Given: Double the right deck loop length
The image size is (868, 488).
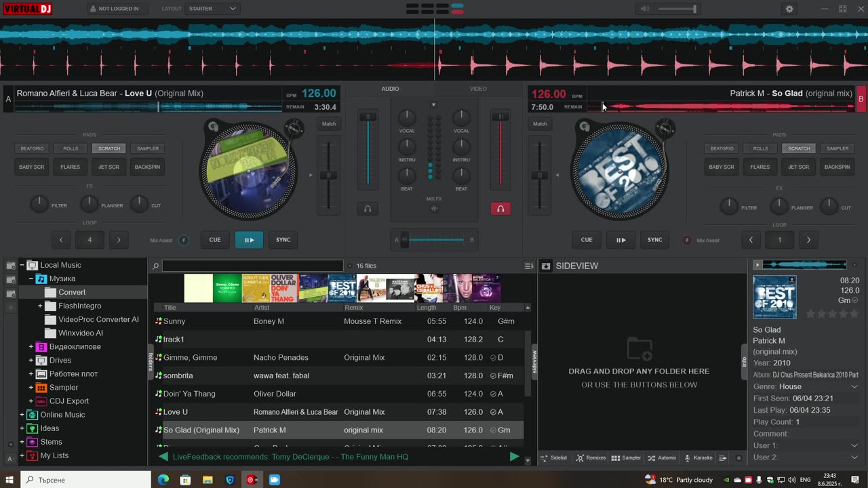Looking at the screenshot, I should click(x=808, y=240).
